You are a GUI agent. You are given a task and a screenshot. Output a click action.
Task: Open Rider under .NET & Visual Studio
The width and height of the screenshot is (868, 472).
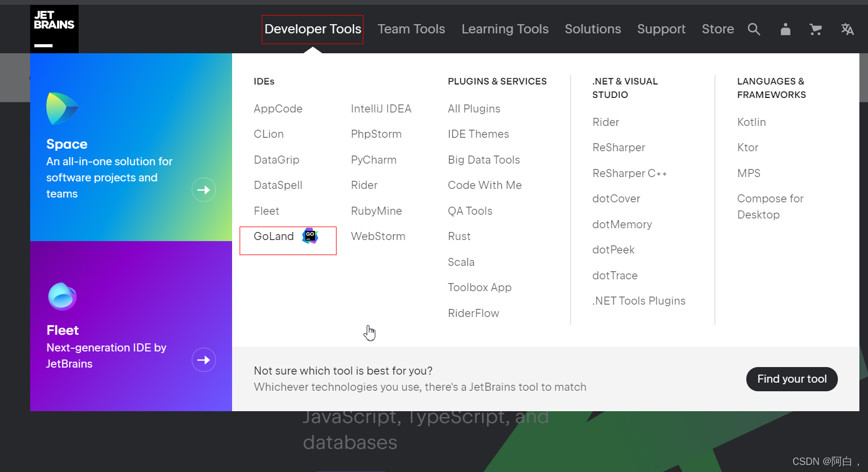click(606, 122)
